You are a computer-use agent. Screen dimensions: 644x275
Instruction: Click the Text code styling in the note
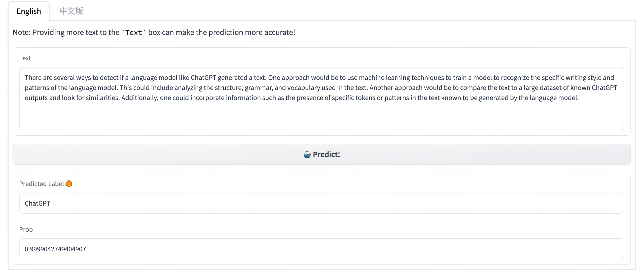click(133, 32)
